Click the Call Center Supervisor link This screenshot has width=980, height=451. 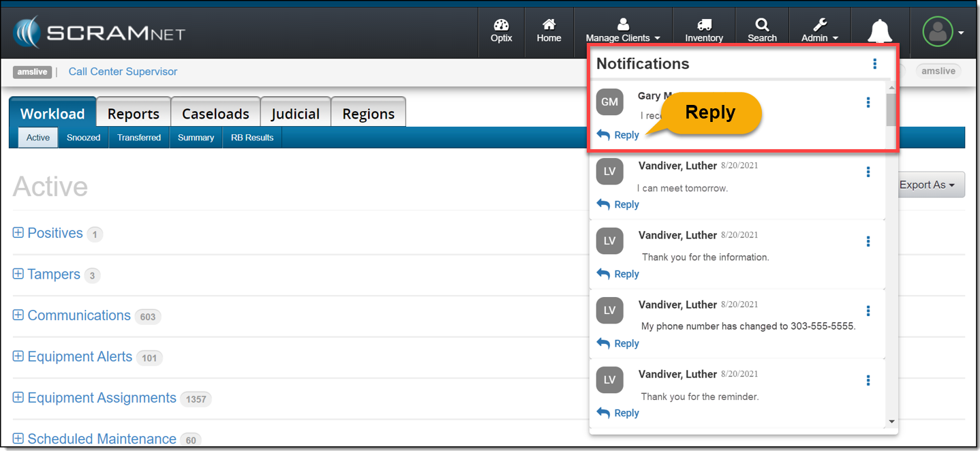tap(123, 72)
